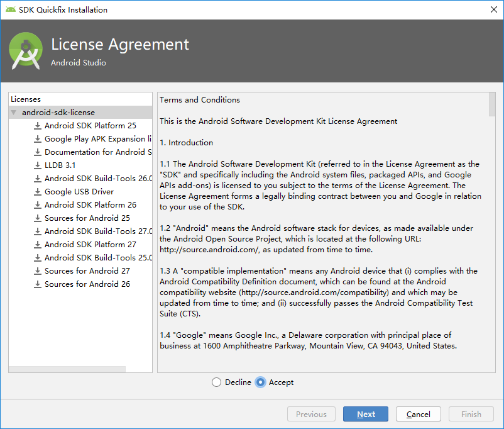Click the Previous button

311,414
